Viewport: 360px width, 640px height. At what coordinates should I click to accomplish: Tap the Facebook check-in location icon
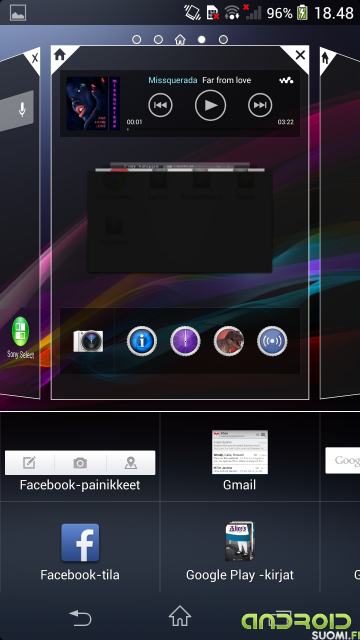tap(131, 463)
